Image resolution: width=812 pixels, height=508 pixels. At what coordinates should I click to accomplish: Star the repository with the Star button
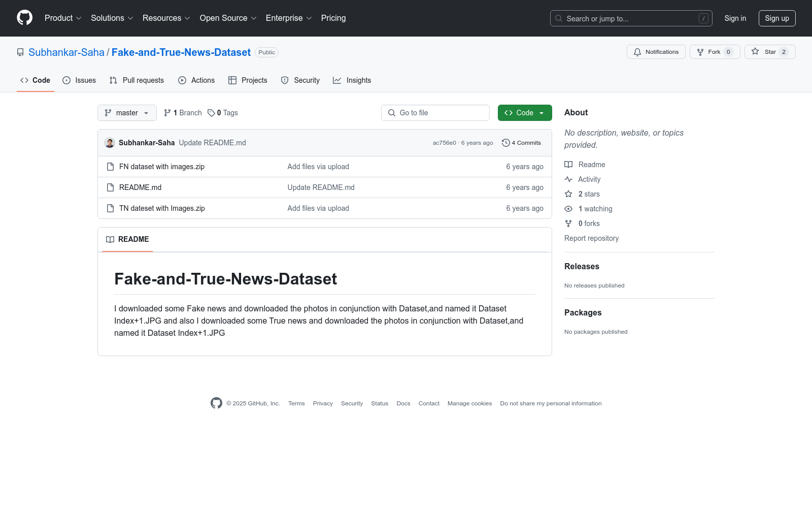(x=770, y=52)
